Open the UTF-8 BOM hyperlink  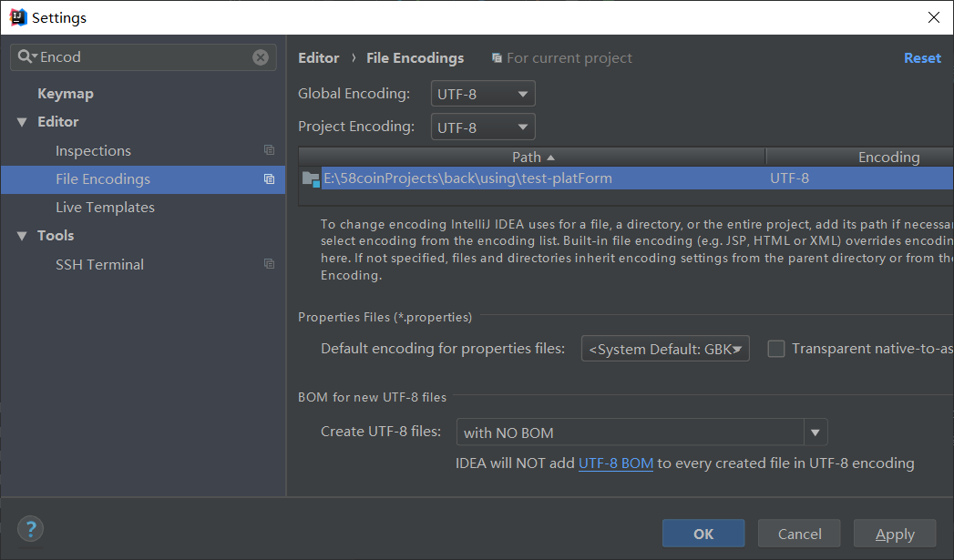(616, 463)
